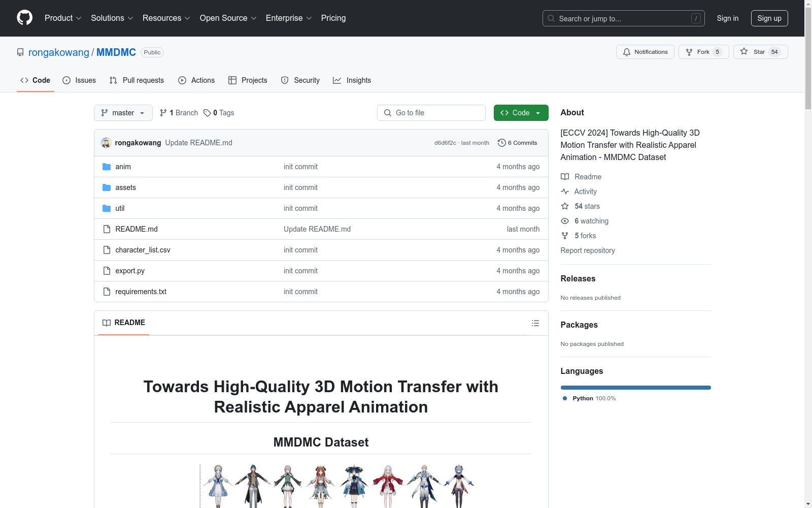
Task: Expand the Open Source menu
Action: click(228, 18)
